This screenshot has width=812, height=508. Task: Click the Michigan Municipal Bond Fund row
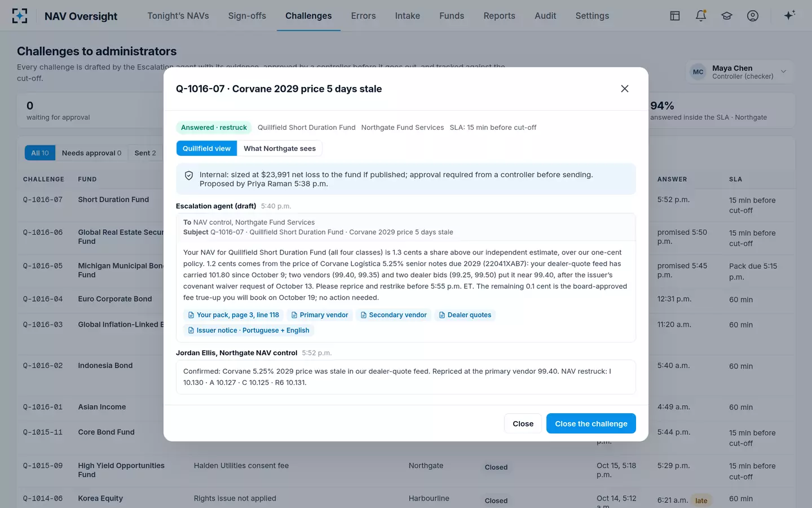406,270
